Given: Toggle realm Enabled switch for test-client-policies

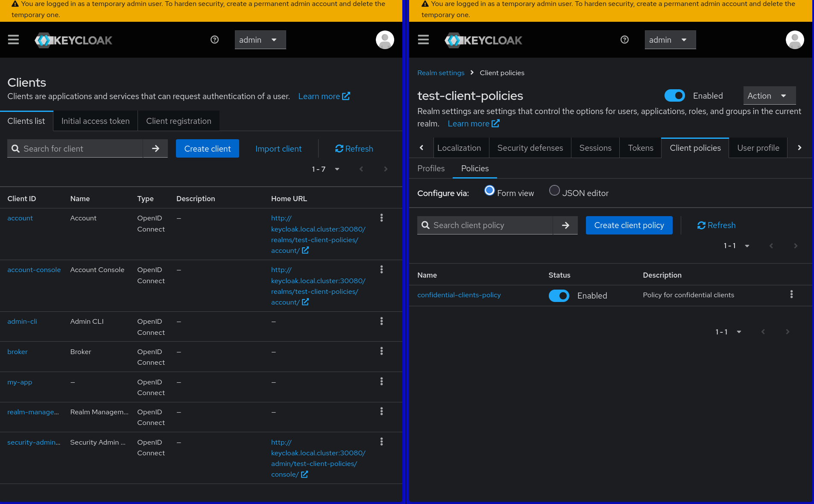Looking at the screenshot, I should coord(675,96).
